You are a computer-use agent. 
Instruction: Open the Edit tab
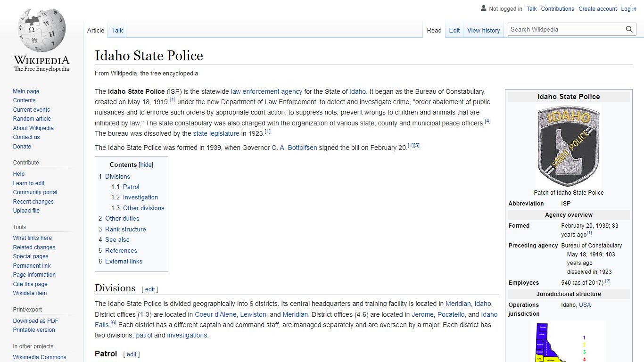[x=454, y=30]
